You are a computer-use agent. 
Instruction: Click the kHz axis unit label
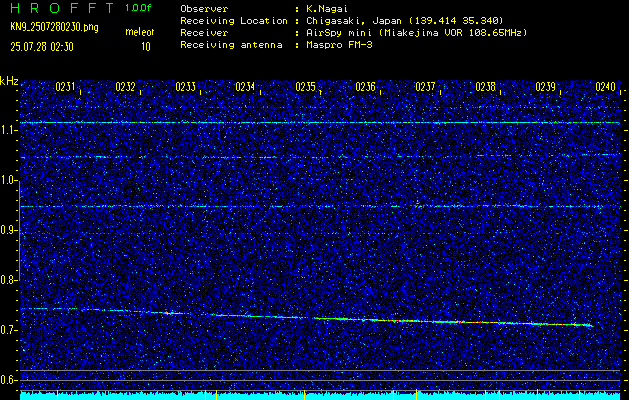(10, 81)
